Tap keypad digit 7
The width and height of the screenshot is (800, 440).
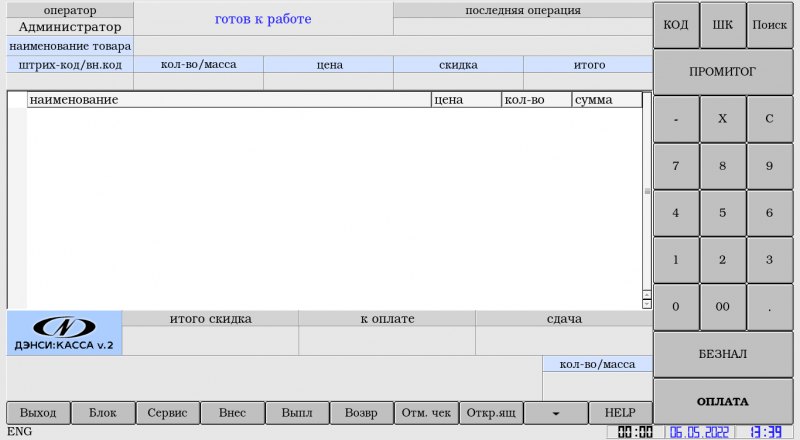pos(676,166)
